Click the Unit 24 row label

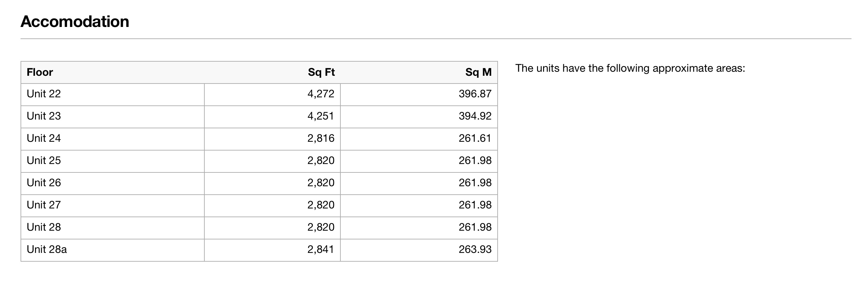(x=44, y=138)
